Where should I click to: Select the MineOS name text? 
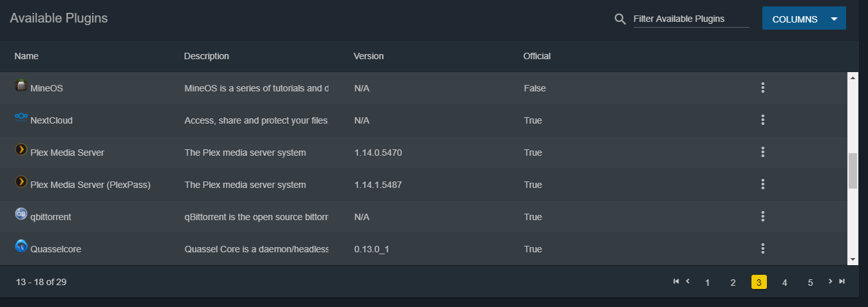tap(46, 88)
